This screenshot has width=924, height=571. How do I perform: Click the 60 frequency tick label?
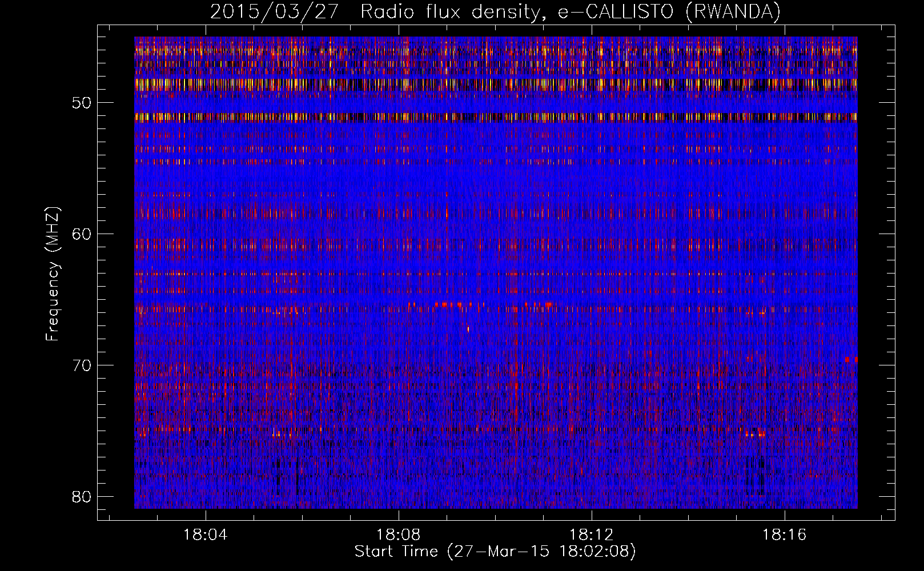pyautogui.click(x=82, y=234)
